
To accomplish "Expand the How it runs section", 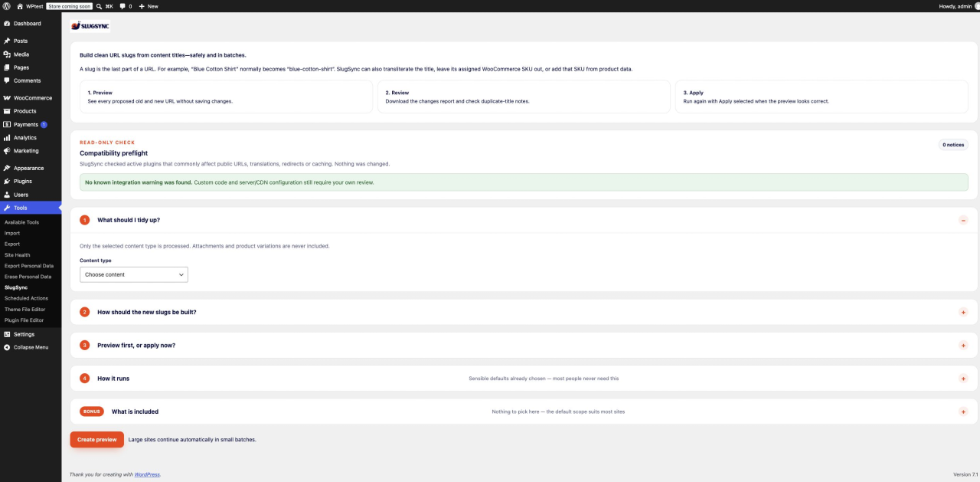I will (963, 379).
